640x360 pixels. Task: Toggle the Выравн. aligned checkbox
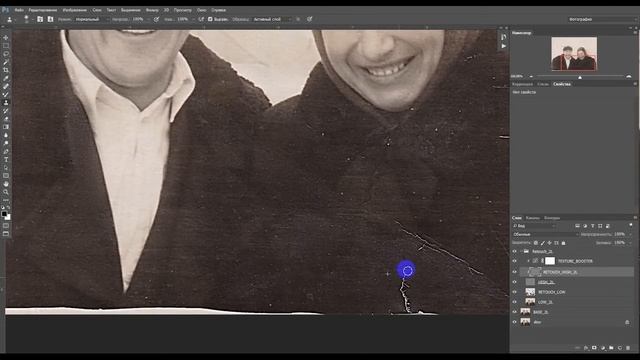pos(210,19)
